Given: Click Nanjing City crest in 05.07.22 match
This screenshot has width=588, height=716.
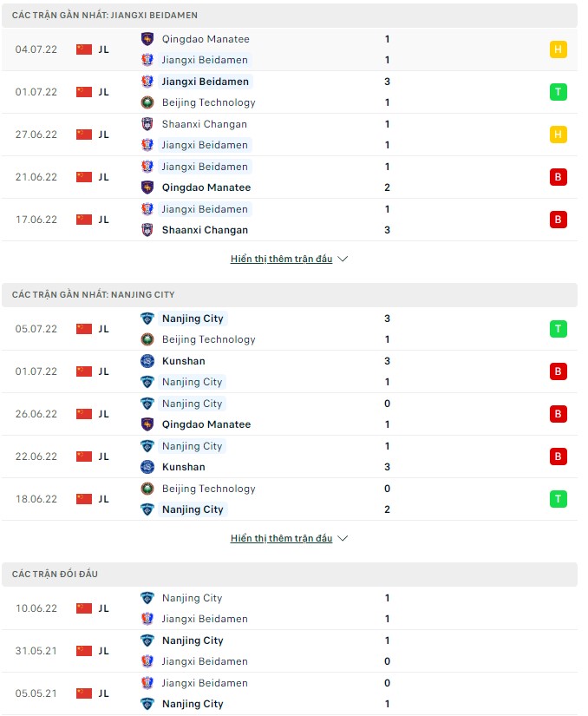Looking at the screenshot, I should pos(147,319).
